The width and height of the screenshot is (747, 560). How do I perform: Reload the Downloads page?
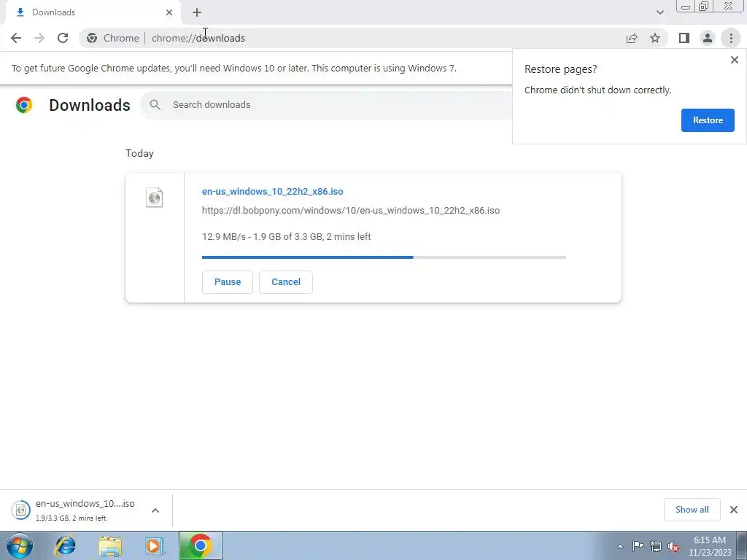tap(63, 38)
